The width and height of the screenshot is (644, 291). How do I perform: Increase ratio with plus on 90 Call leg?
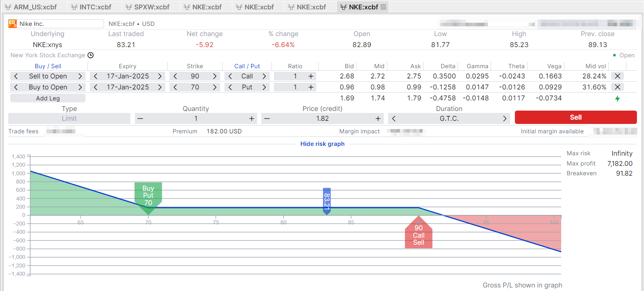pos(311,76)
